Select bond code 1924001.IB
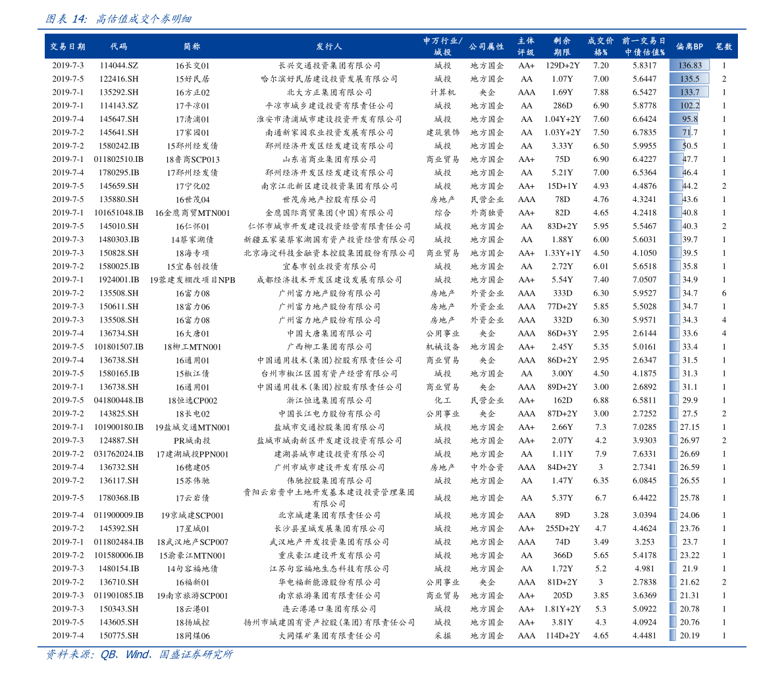Viewport: 784px width, 674px height. pyautogui.click(x=118, y=280)
